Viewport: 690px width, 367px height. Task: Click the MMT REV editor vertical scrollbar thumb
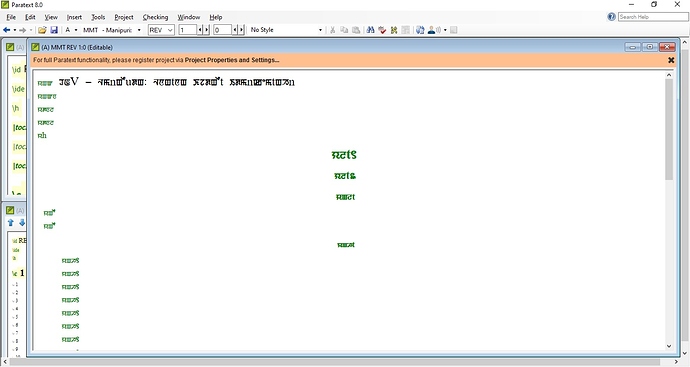coord(669,129)
